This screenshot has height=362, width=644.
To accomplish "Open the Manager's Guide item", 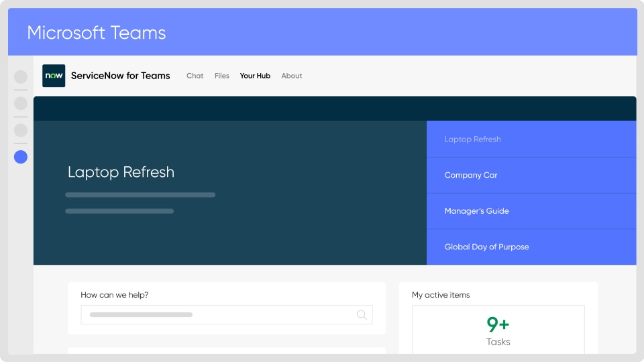I will coord(476,211).
